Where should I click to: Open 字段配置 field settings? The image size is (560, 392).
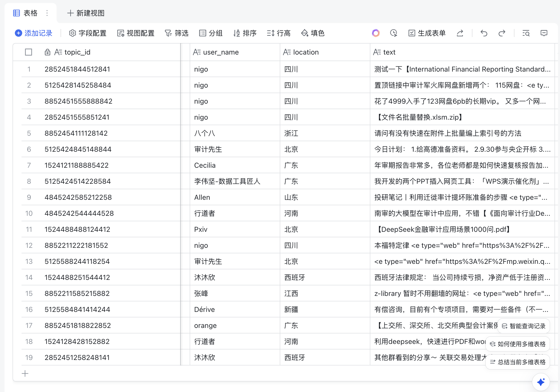(x=88, y=33)
